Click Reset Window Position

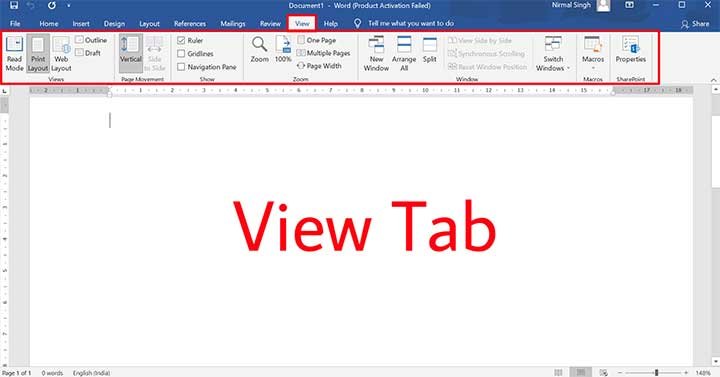coord(488,67)
